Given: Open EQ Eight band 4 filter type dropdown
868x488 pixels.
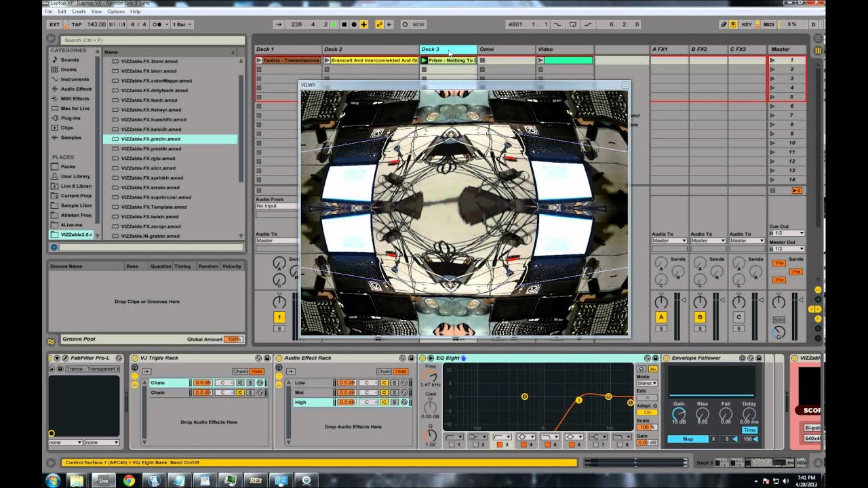Looking at the screenshot, I should (x=526, y=436).
